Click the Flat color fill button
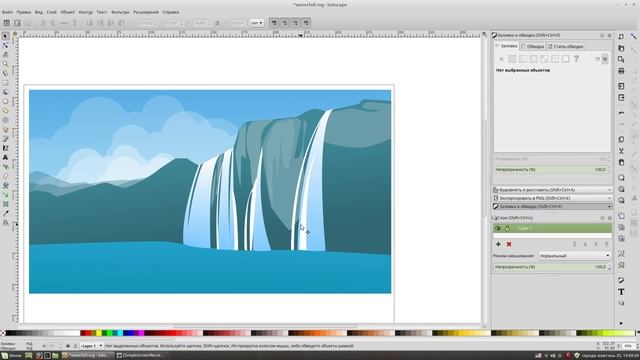 click(512, 59)
